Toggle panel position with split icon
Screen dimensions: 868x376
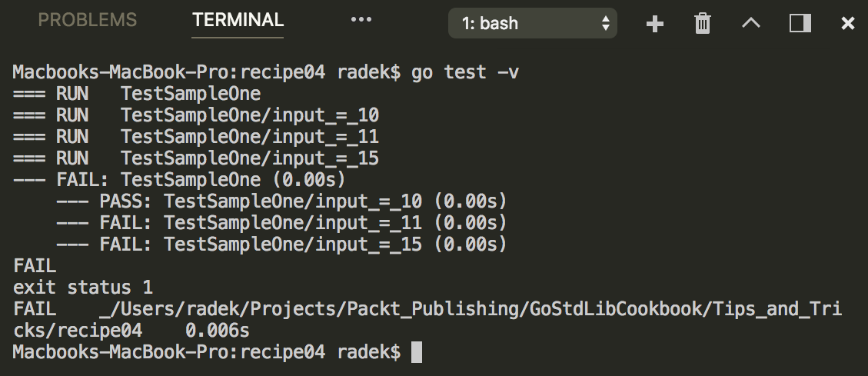pos(800,23)
